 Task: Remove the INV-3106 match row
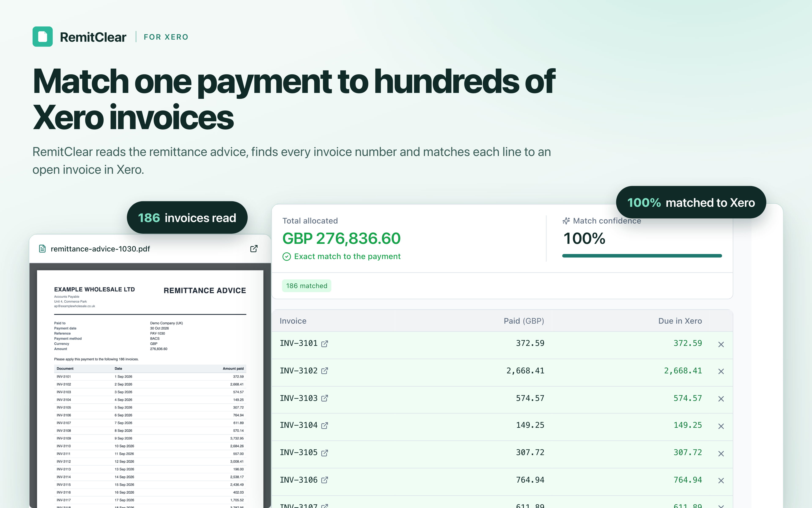click(721, 481)
